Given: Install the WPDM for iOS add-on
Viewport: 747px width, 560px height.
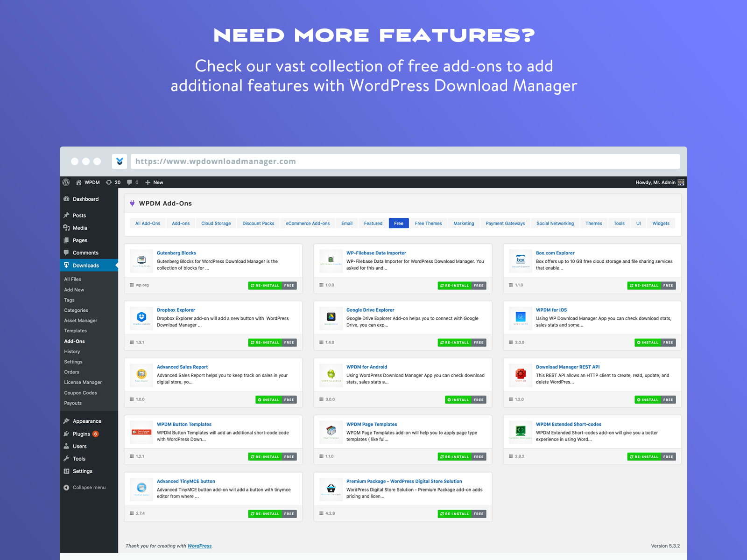Looking at the screenshot, I should pyautogui.click(x=648, y=343).
